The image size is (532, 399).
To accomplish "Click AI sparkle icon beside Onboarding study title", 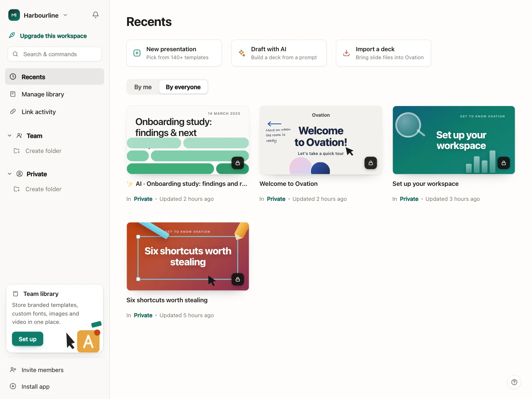I will [x=130, y=184].
